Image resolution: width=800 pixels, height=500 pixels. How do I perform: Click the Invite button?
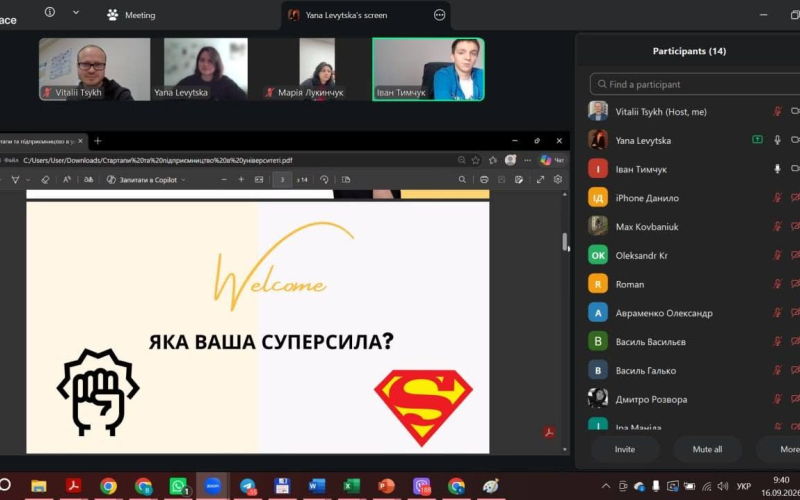pyautogui.click(x=624, y=449)
